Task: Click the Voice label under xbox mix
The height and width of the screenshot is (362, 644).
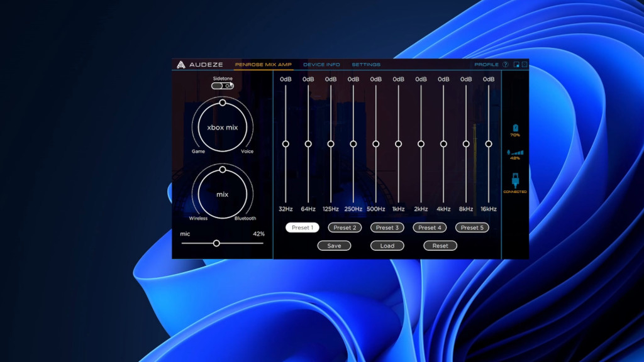Action: coord(247,151)
